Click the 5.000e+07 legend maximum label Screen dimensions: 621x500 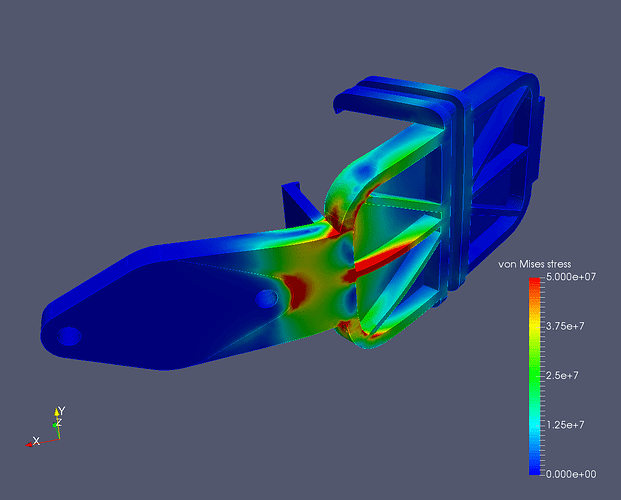(571, 277)
